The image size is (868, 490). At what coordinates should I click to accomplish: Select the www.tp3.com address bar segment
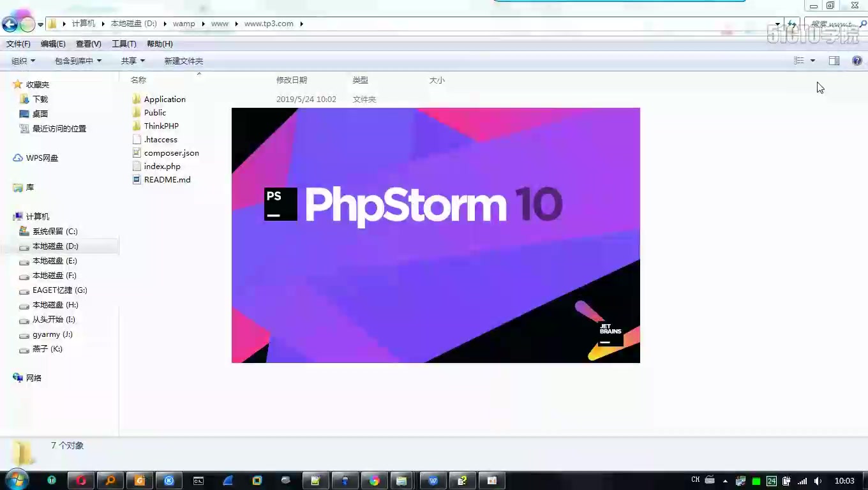pos(269,24)
